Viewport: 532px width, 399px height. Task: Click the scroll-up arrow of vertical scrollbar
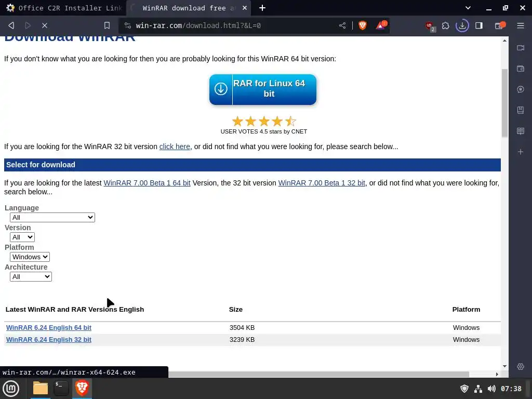[504, 41]
